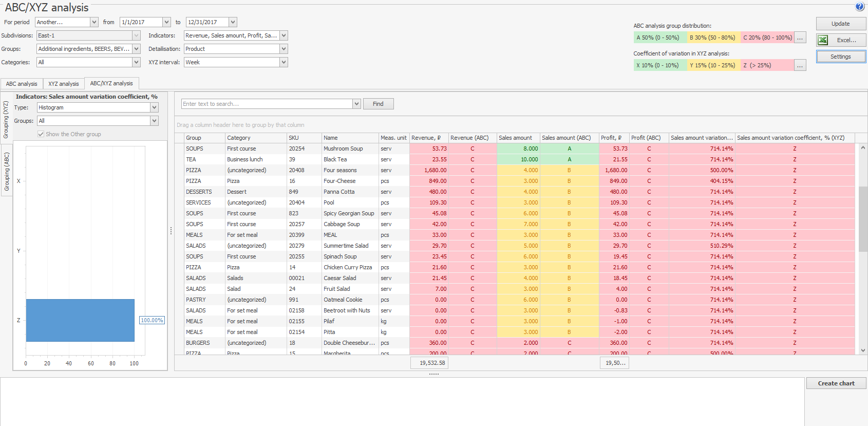
Task: Select the Grouping (ABC) vertical tab
Action: pyautogui.click(x=7, y=172)
